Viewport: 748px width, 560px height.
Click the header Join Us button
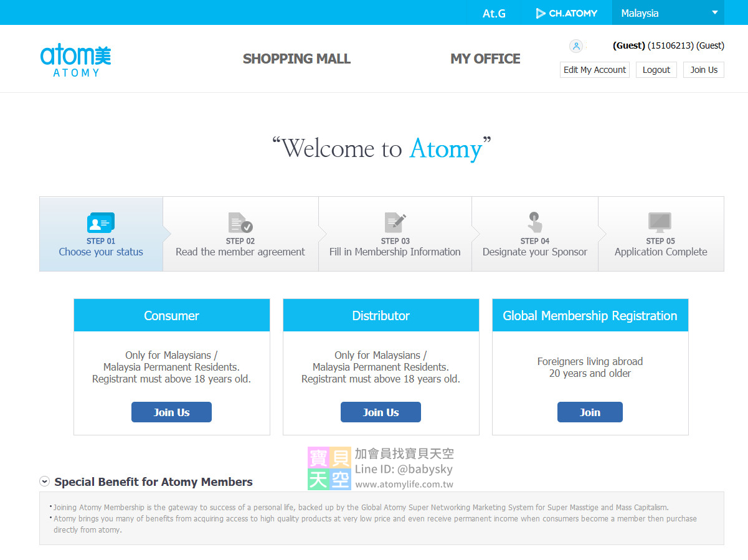point(704,70)
